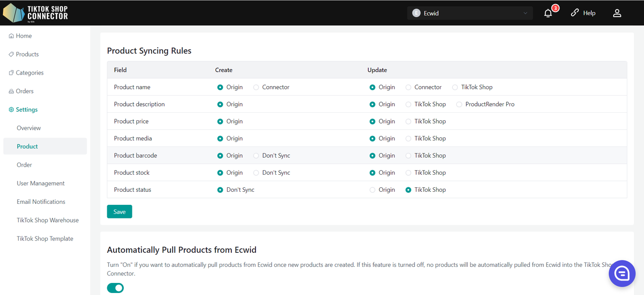The width and height of the screenshot is (644, 295).
Task: Click the TikTok Shop Connector logo
Action: pyautogui.click(x=35, y=13)
